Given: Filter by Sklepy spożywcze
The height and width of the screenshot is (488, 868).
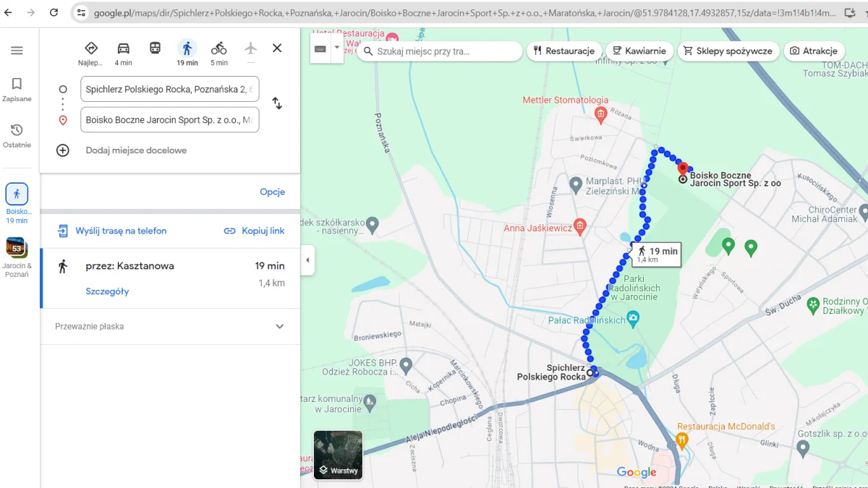Looking at the screenshot, I should pyautogui.click(x=728, y=51).
